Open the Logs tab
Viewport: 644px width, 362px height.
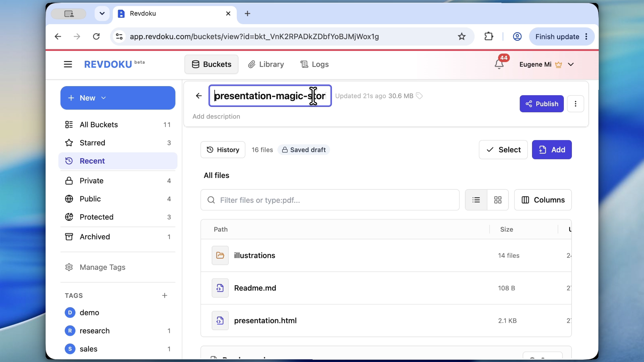pos(314,64)
